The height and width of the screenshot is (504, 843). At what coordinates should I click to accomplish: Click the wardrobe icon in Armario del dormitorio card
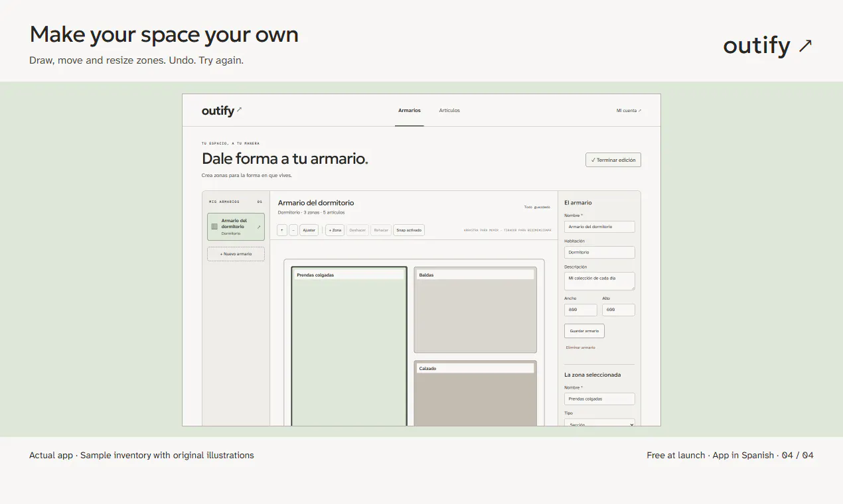[214, 227]
